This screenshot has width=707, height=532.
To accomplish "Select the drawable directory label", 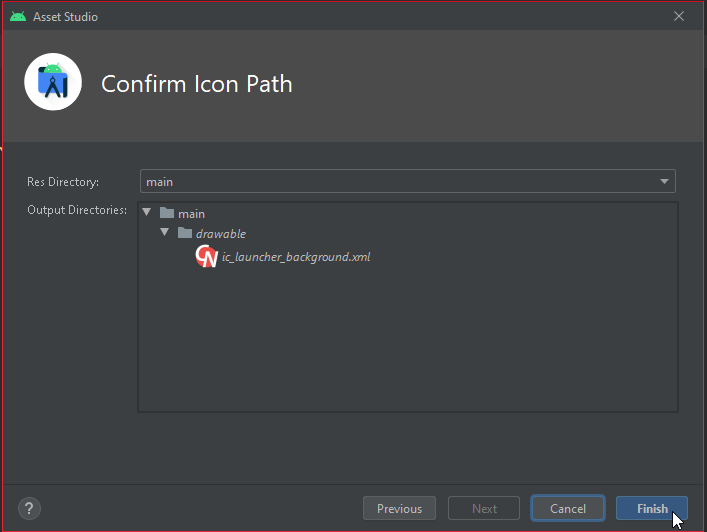I will coord(220,234).
